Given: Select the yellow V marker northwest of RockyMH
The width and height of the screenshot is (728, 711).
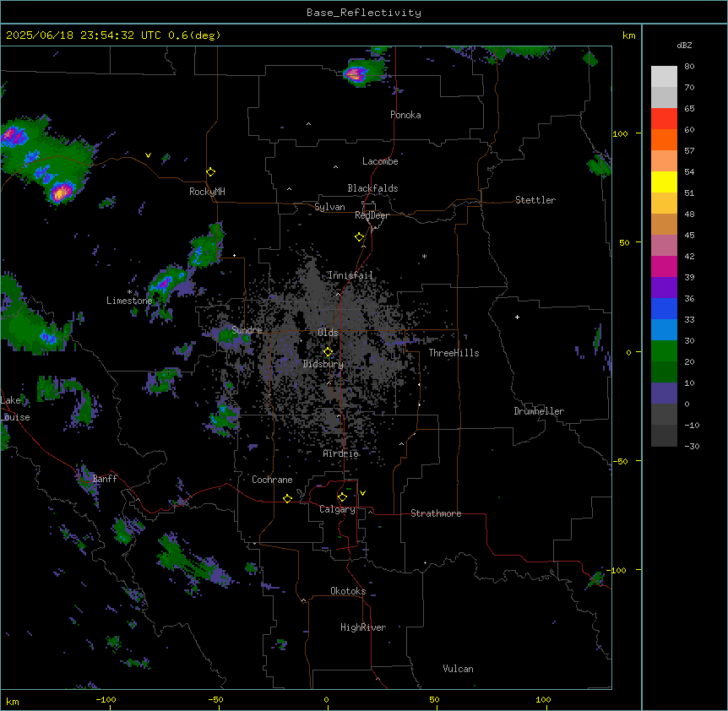Looking at the screenshot, I should pyautogui.click(x=148, y=155).
